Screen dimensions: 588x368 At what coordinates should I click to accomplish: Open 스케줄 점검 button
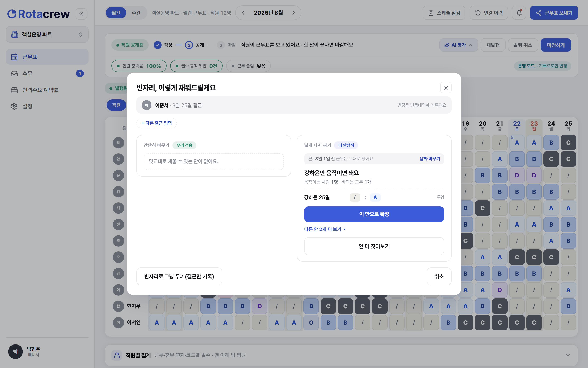point(444,13)
